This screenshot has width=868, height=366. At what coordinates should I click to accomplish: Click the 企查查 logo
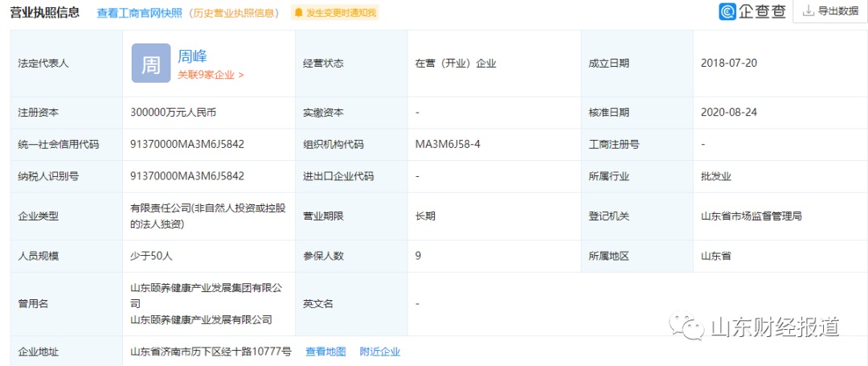[x=752, y=11]
